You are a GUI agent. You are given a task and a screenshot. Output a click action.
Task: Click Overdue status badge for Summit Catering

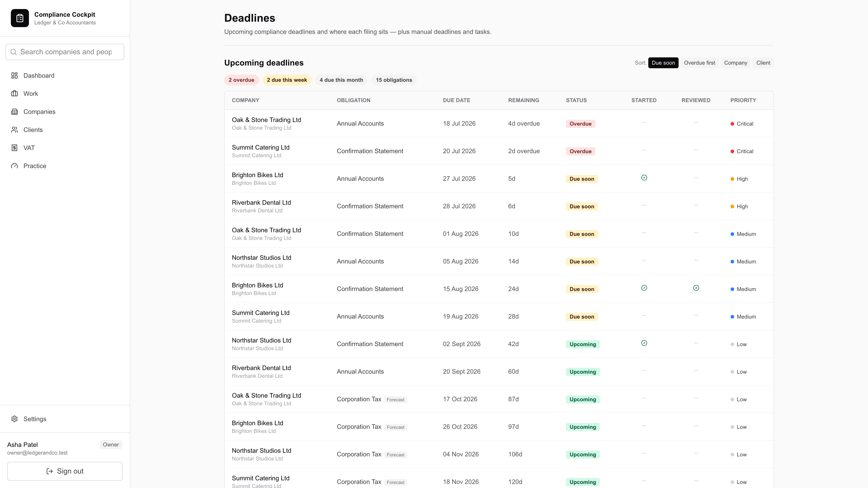(x=580, y=152)
